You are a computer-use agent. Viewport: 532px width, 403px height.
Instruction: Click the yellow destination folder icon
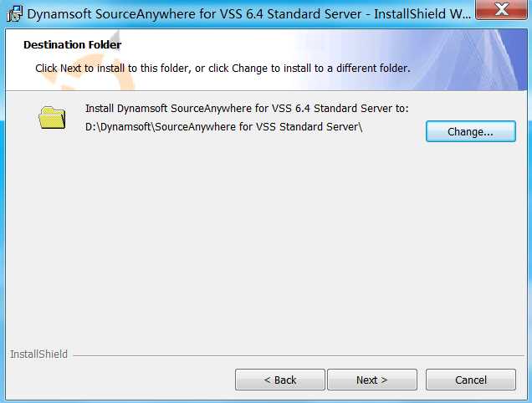tap(52, 118)
